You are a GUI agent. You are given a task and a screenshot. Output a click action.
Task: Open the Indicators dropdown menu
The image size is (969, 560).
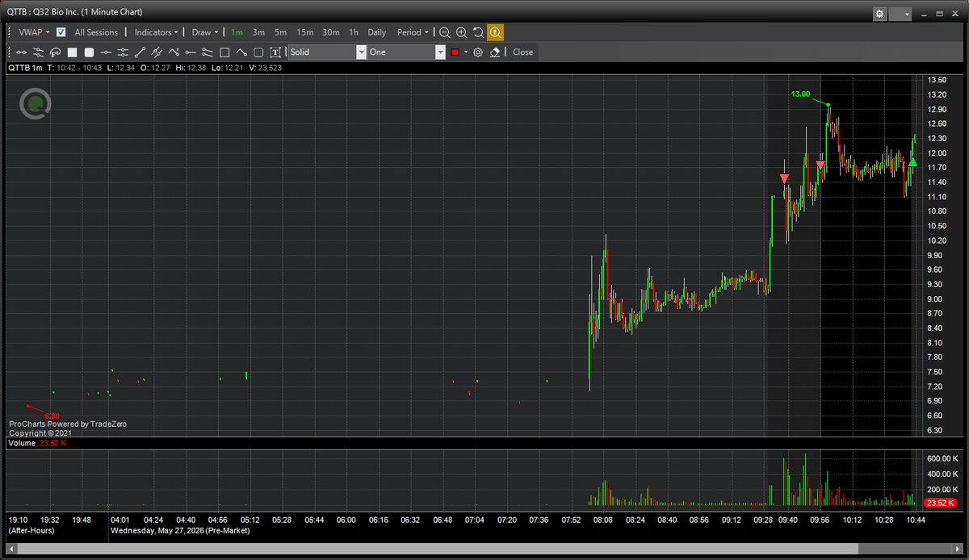coord(156,32)
